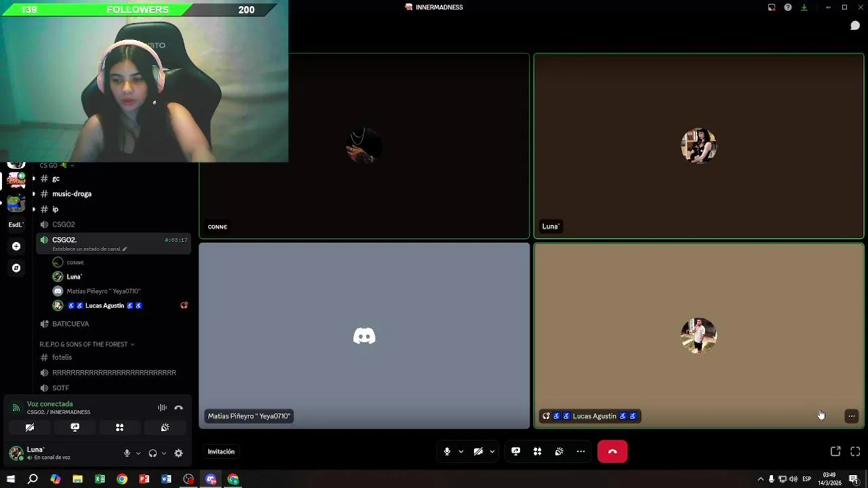Open Luna's avatar in user panel
The image size is (868, 488).
pos(16,453)
